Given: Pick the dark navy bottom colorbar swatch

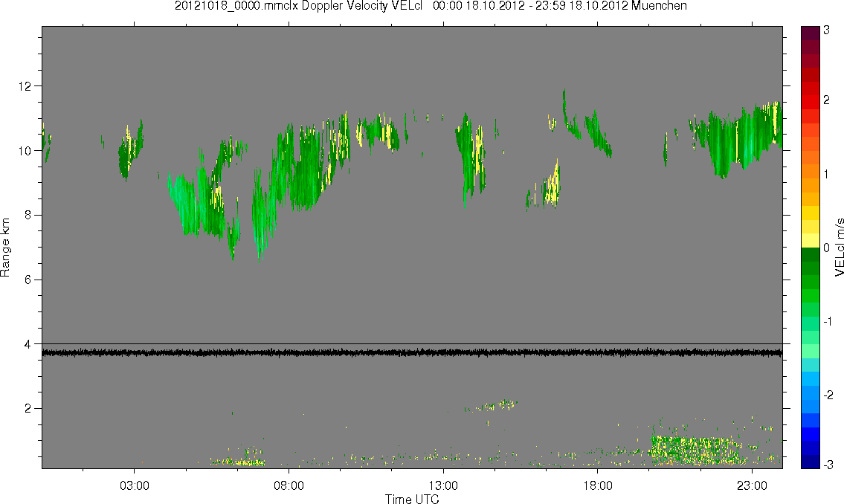Looking at the screenshot, I should [810, 462].
